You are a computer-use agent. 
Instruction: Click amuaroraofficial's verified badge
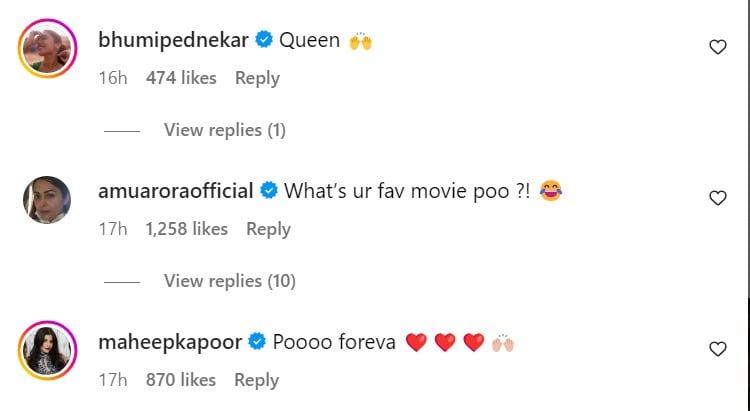pyautogui.click(x=269, y=191)
